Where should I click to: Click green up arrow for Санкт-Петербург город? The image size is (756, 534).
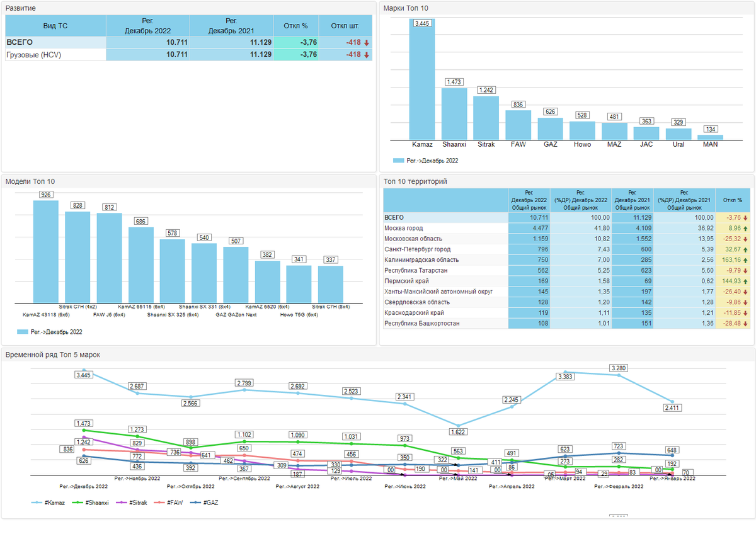[747, 249]
